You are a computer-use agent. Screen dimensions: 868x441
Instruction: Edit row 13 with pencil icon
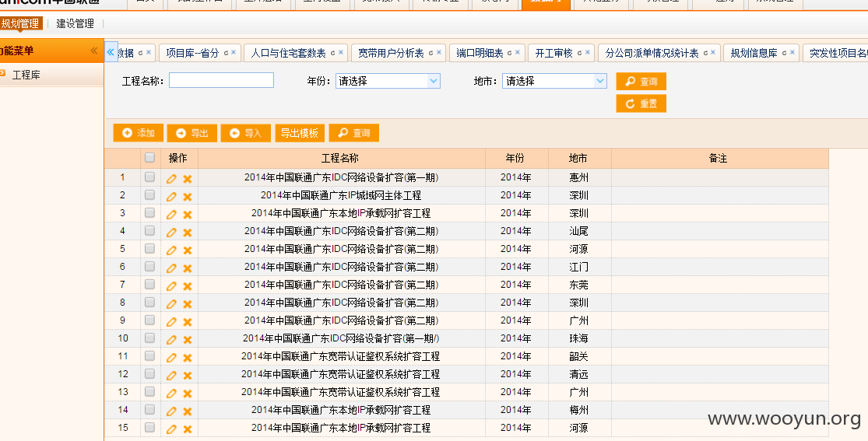point(171,393)
